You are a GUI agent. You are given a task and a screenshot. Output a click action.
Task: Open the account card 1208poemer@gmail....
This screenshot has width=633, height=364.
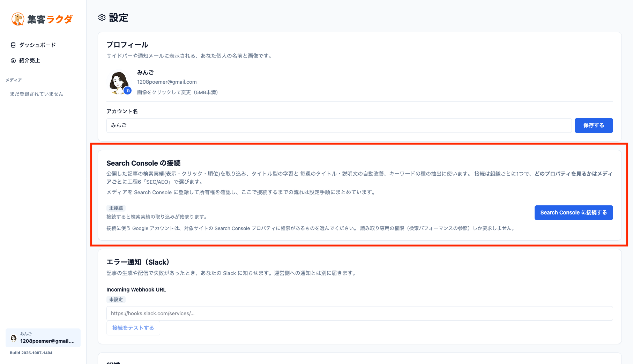(x=43, y=338)
